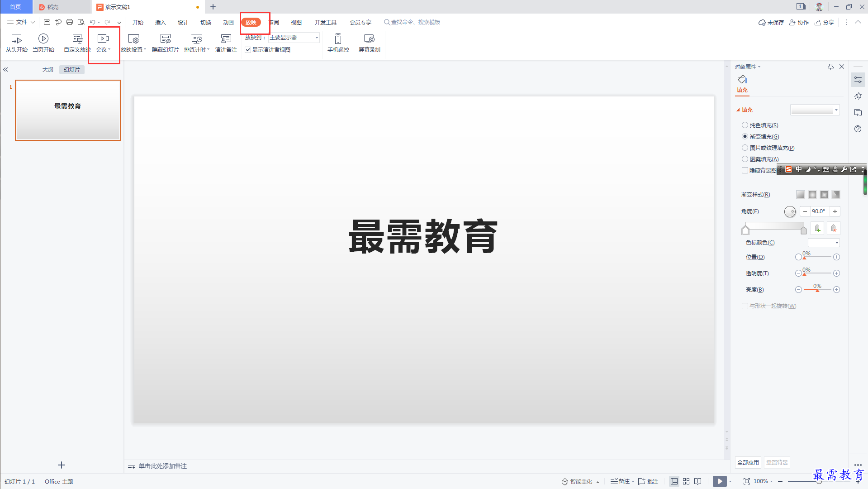Open zoom 100% dropdown in status bar
Viewport: 868px width, 489px height.
[x=763, y=481]
